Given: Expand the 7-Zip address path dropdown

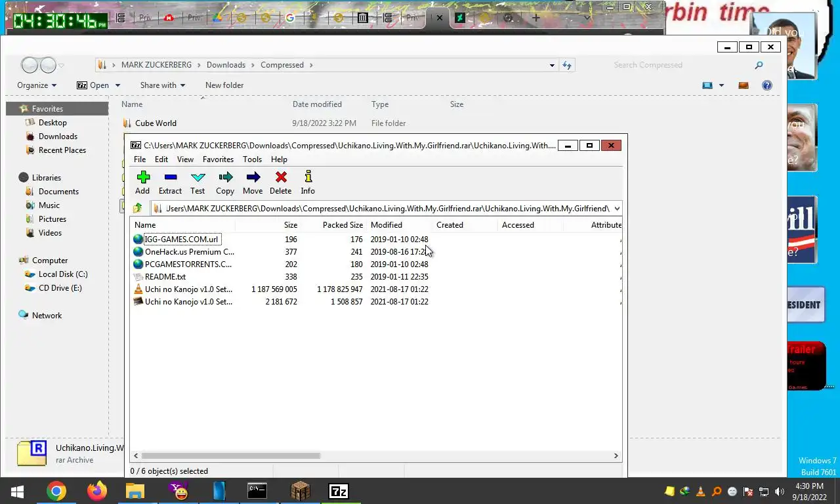Looking at the screenshot, I should click(x=616, y=209).
